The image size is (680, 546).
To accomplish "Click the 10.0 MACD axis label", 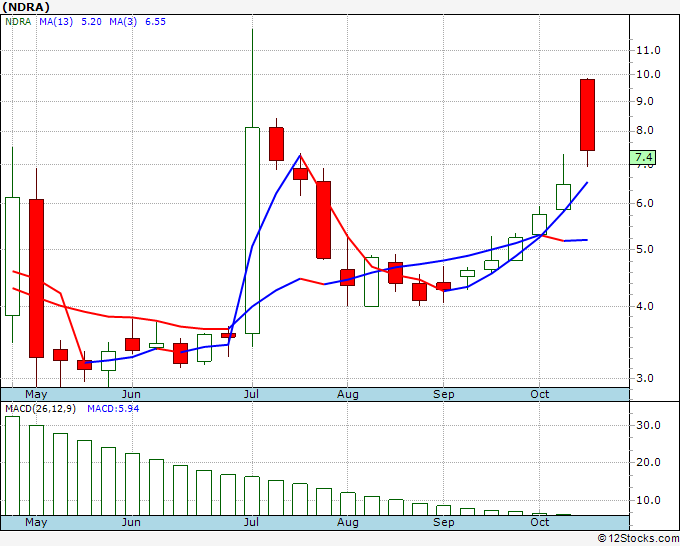I will 648,500.
